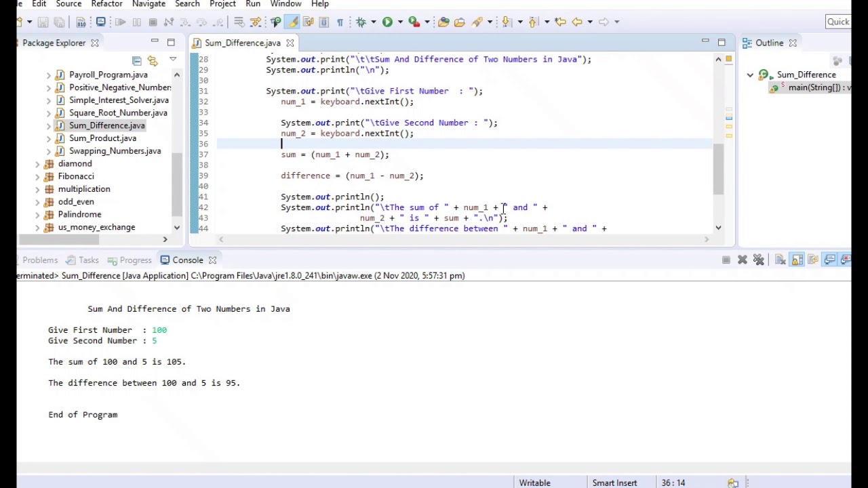Image resolution: width=868 pixels, height=488 pixels.
Task: Open the Window menu
Action: pyautogui.click(x=285, y=4)
